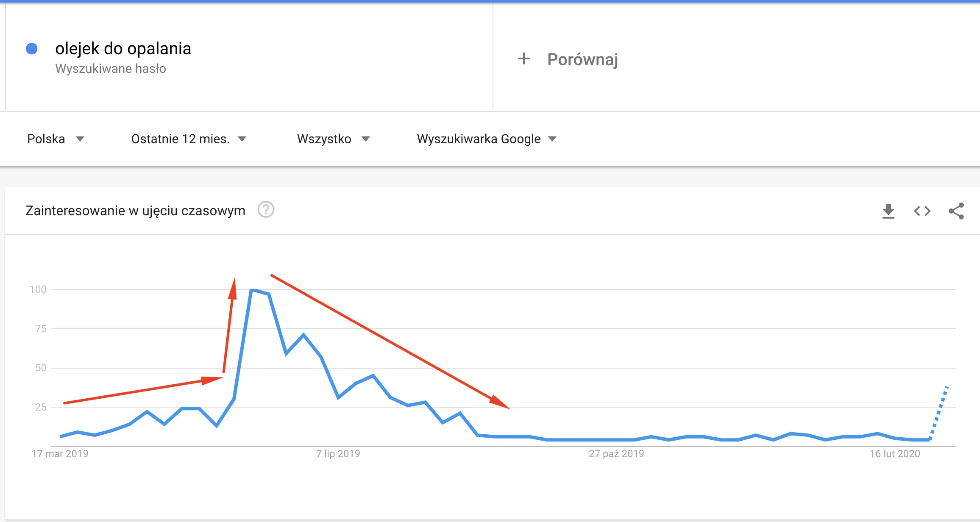Download the interest over time chart data
This screenshot has width=980, height=522.
pyautogui.click(x=888, y=211)
